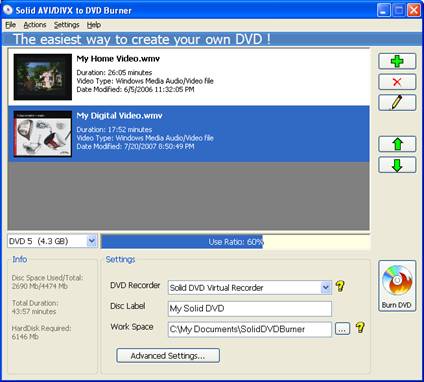
Task: Click the green plus add video icon
Action: click(397, 61)
